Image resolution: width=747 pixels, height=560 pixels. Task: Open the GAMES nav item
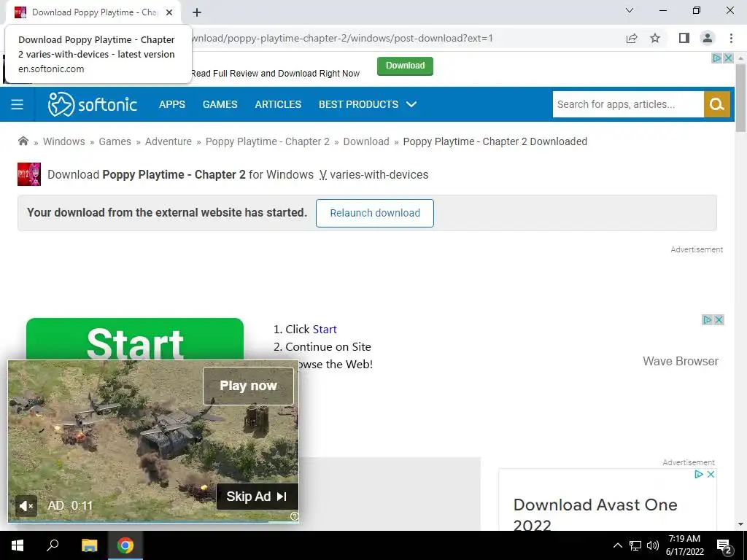(x=220, y=104)
